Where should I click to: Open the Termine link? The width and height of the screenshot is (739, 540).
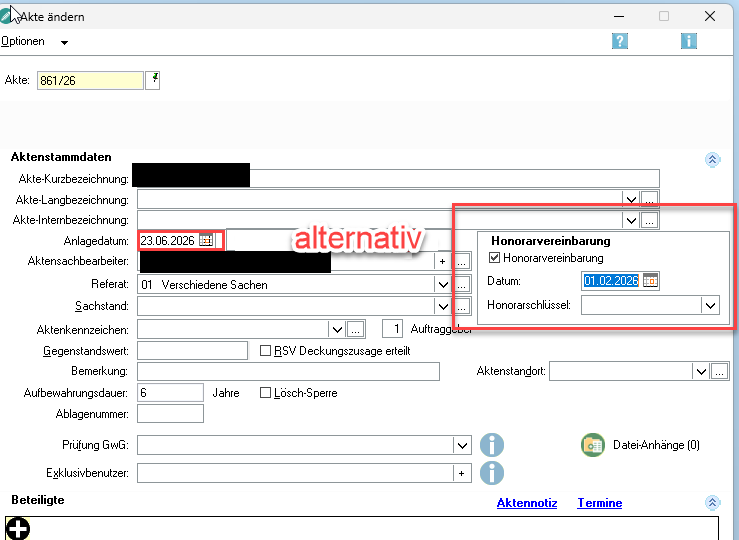coord(599,503)
